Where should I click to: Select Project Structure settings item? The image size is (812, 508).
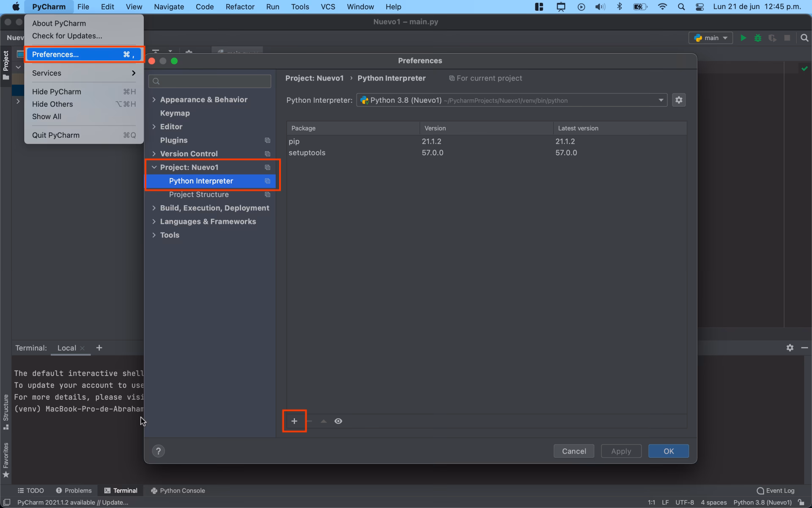[210, 194]
